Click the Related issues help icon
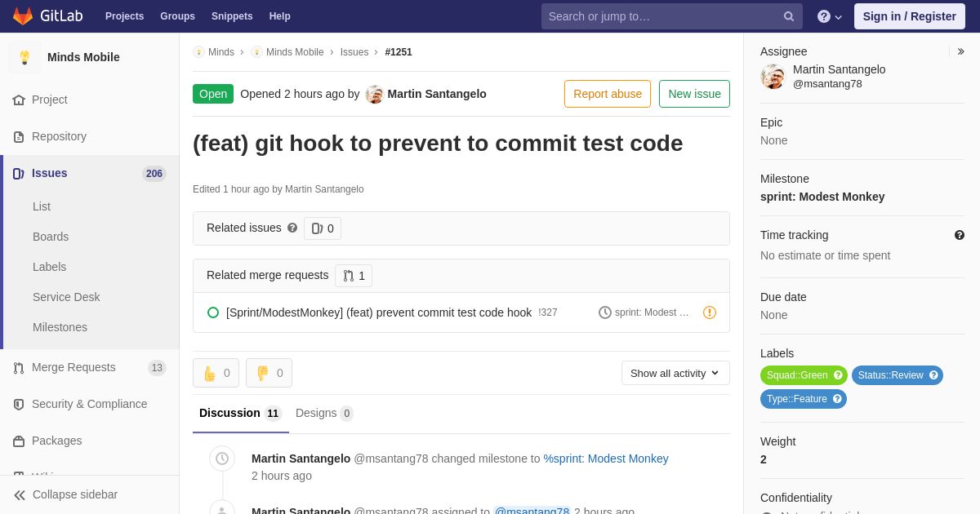980x514 pixels. pyautogui.click(x=292, y=228)
